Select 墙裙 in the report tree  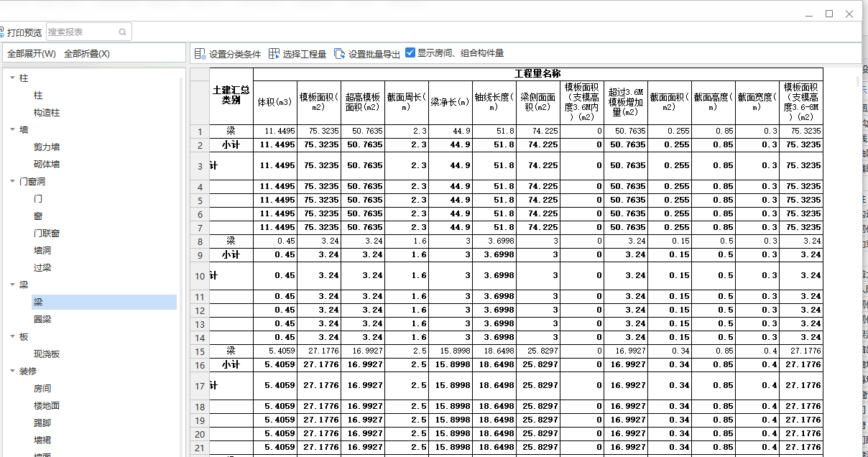[42, 440]
